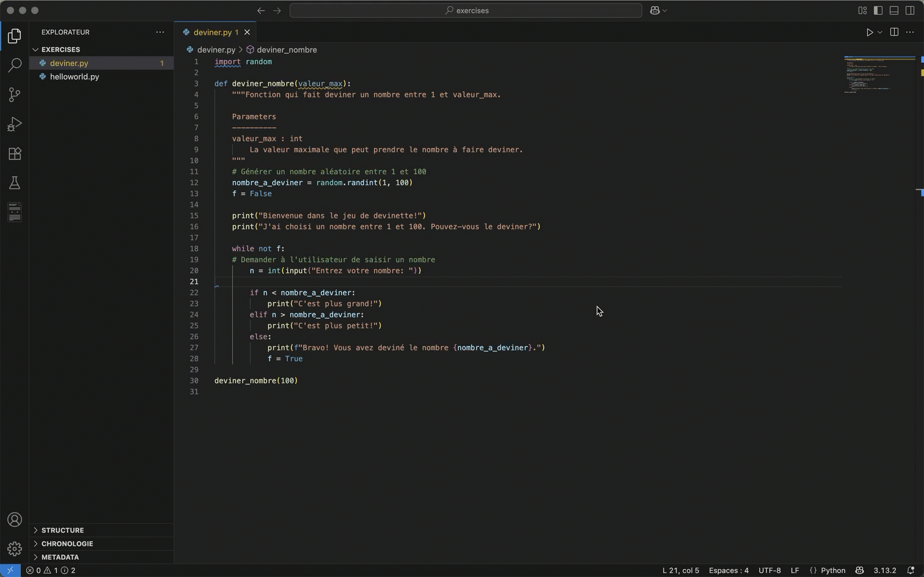Open the Copilot chat icon in title bar

tap(655, 10)
